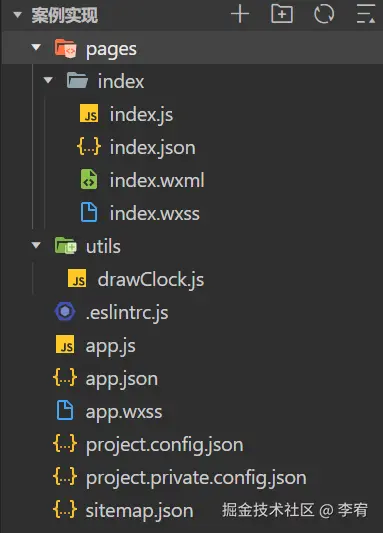Collapse the utils folder arrow

point(36,245)
